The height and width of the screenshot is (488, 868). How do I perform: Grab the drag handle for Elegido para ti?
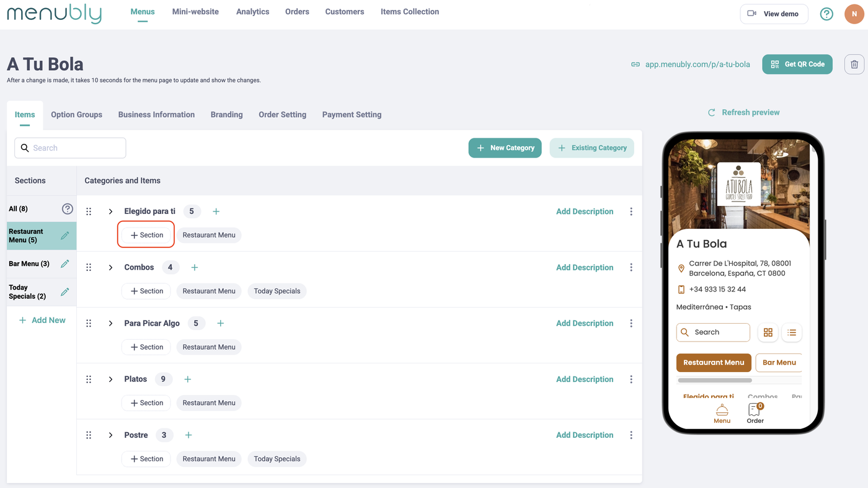click(x=89, y=211)
